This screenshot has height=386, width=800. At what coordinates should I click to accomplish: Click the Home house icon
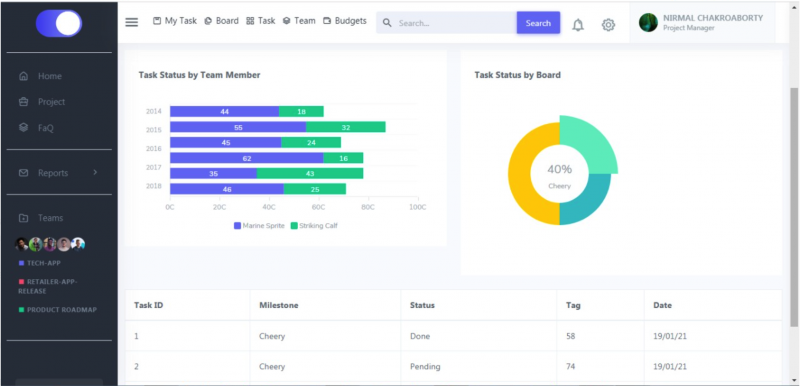click(23, 76)
